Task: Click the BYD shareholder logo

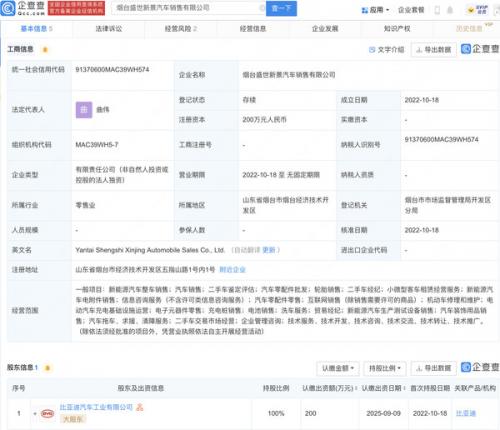Action: point(47,413)
